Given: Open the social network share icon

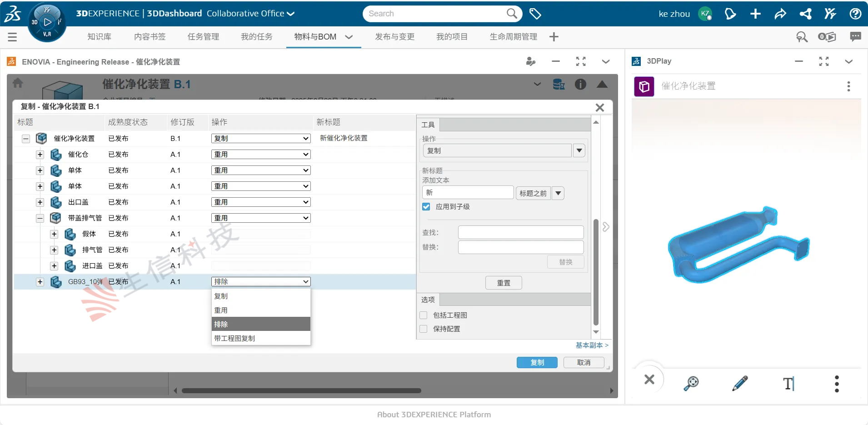Looking at the screenshot, I should click(x=805, y=14).
